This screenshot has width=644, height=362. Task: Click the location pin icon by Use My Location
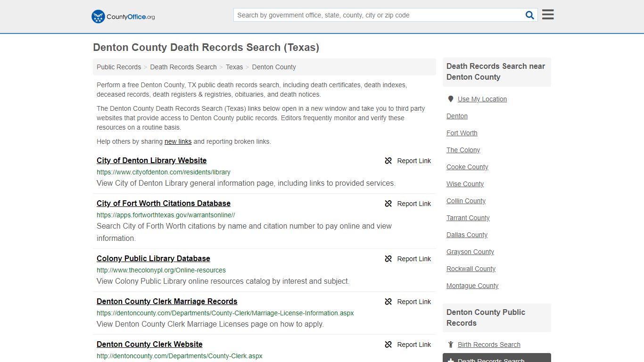[451, 99]
